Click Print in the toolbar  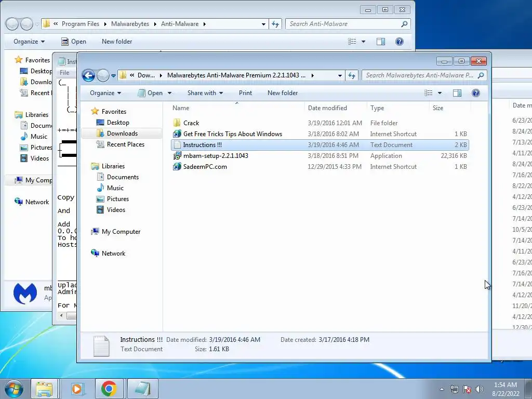[245, 93]
